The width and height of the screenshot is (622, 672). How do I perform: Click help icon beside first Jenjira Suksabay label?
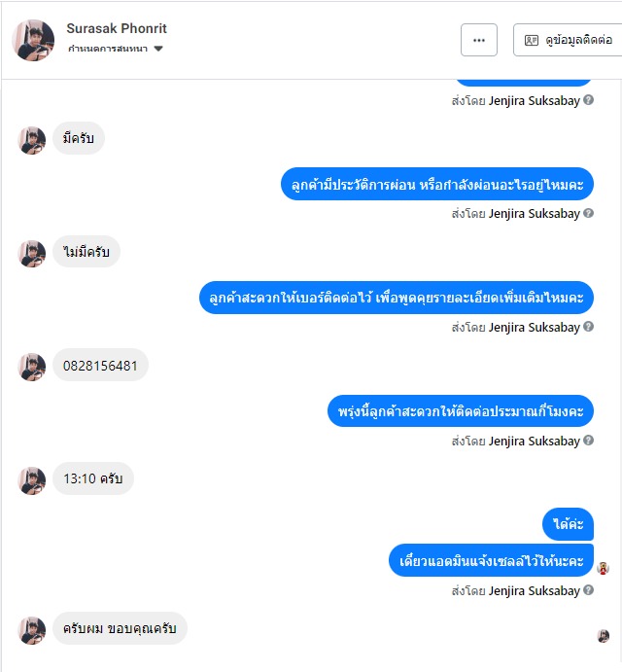click(x=589, y=100)
